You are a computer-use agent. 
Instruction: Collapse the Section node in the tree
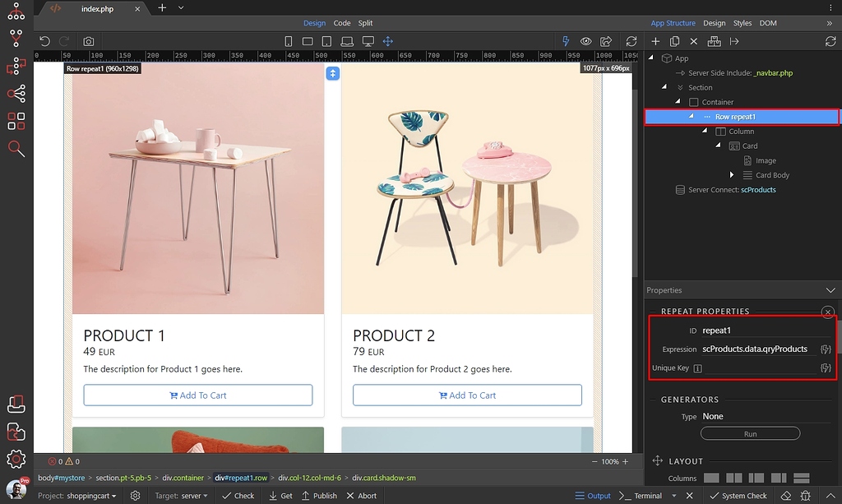pos(664,86)
